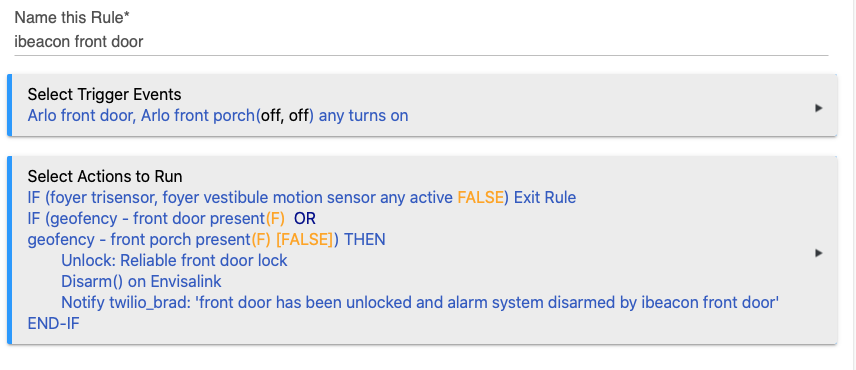Screen dimensions: 856x370
Task: Select the 'any turns on' trigger condition
Action: click(364, 116)
